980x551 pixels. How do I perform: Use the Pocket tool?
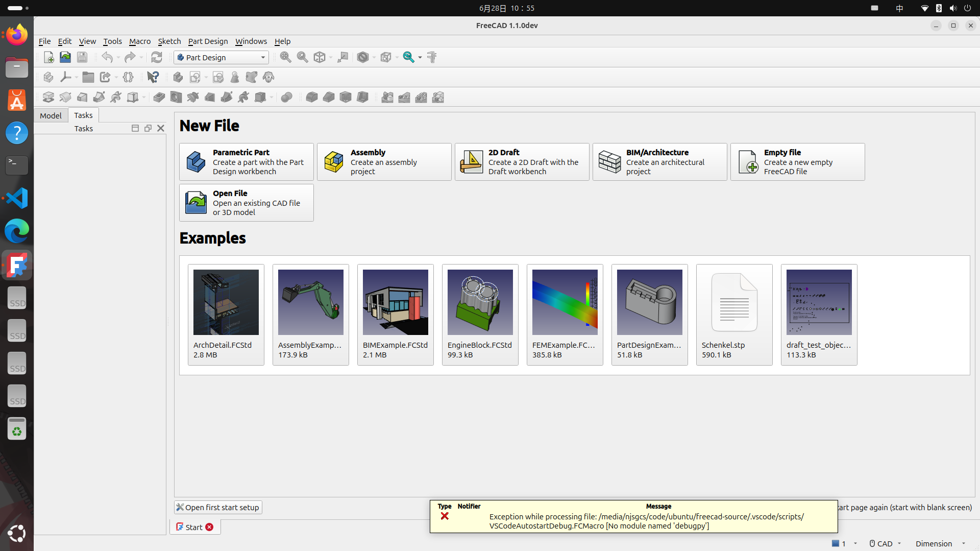point(159,97)
